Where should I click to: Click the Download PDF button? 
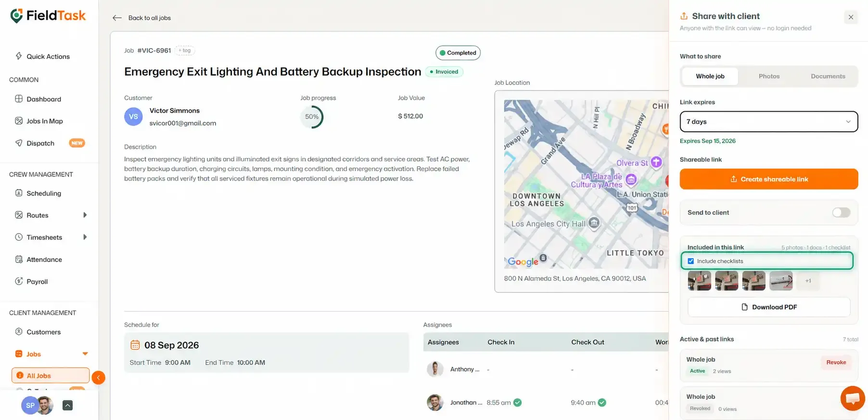pos(769,307)
